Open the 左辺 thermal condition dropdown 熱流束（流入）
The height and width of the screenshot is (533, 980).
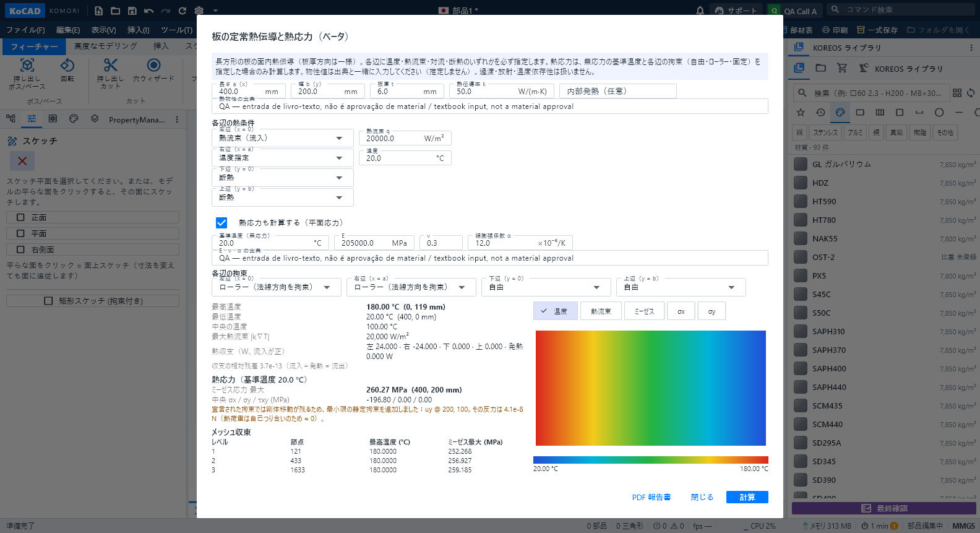click(283, 138)
